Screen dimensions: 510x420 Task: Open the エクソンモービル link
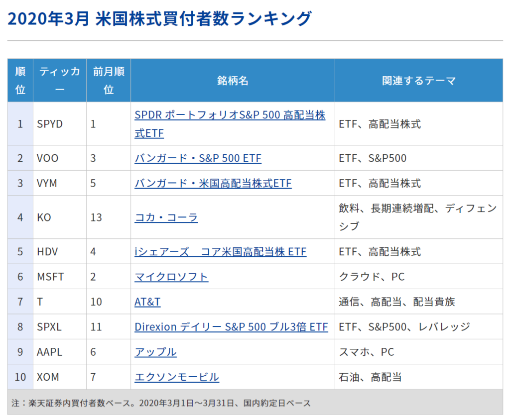pos(176,377)
